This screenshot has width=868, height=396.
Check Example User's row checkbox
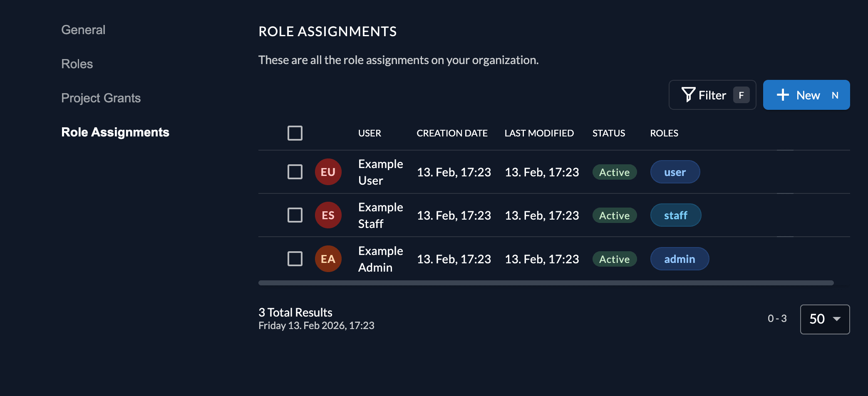[295, 172]
